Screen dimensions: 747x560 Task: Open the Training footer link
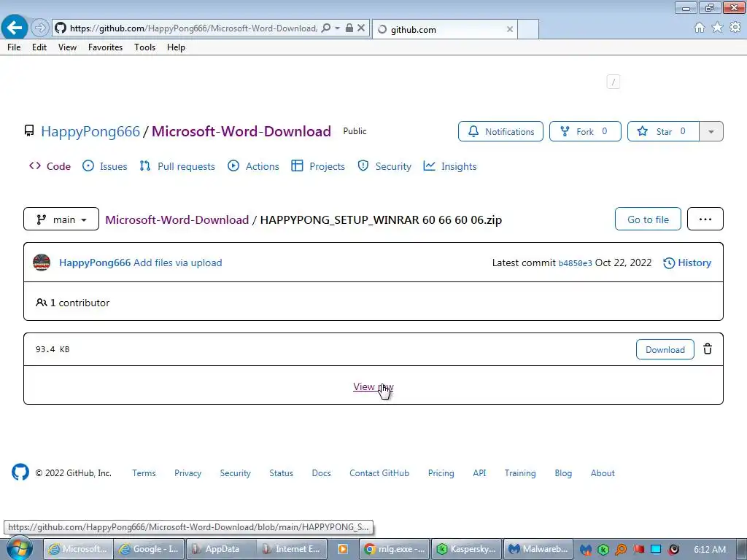(519, 472)
